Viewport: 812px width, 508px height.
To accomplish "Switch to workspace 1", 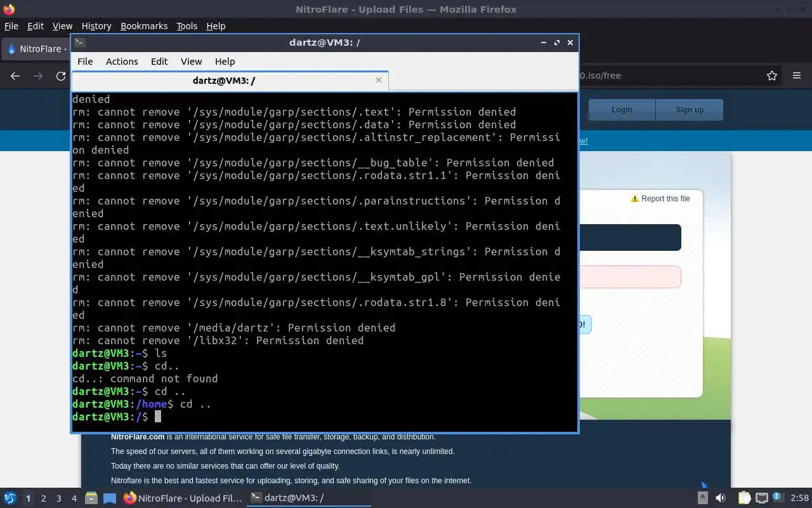I will coord(28,498).
